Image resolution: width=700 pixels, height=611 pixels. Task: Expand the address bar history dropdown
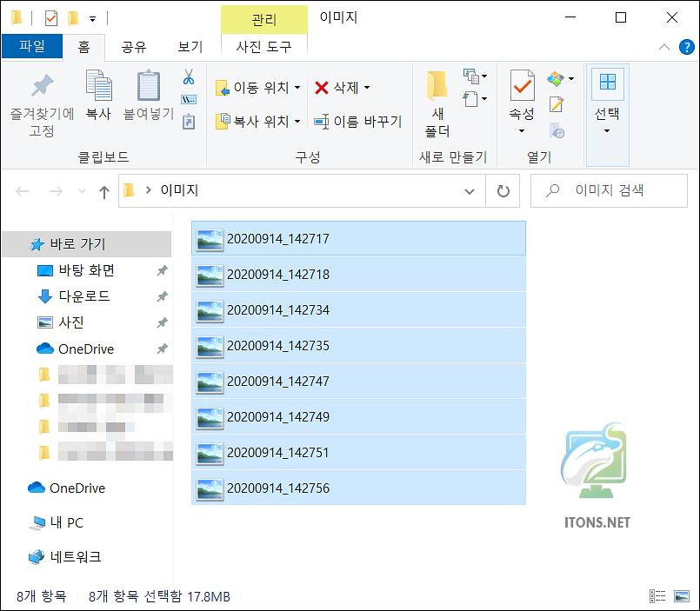click(470, 191)
